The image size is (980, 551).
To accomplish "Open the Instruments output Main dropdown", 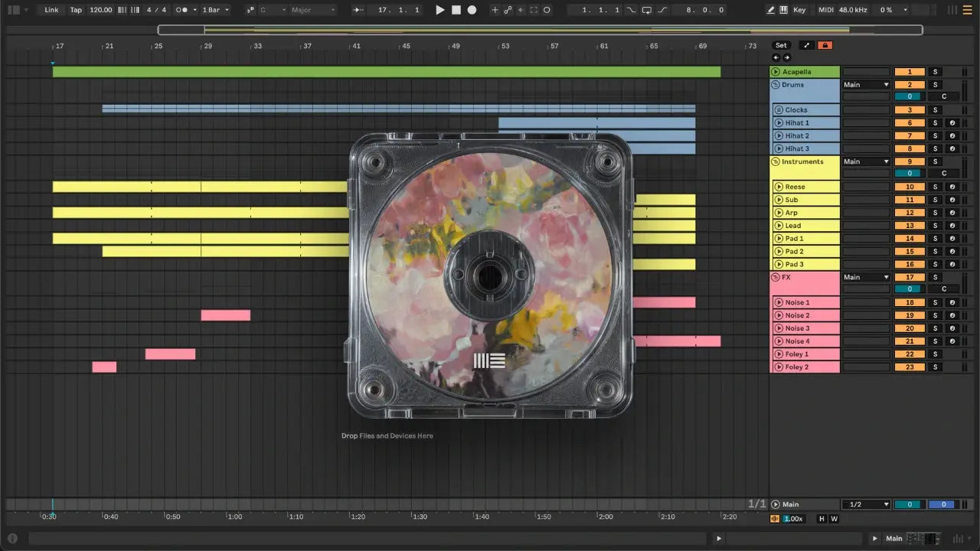I will pyautogui.click(x=866, y=161).
